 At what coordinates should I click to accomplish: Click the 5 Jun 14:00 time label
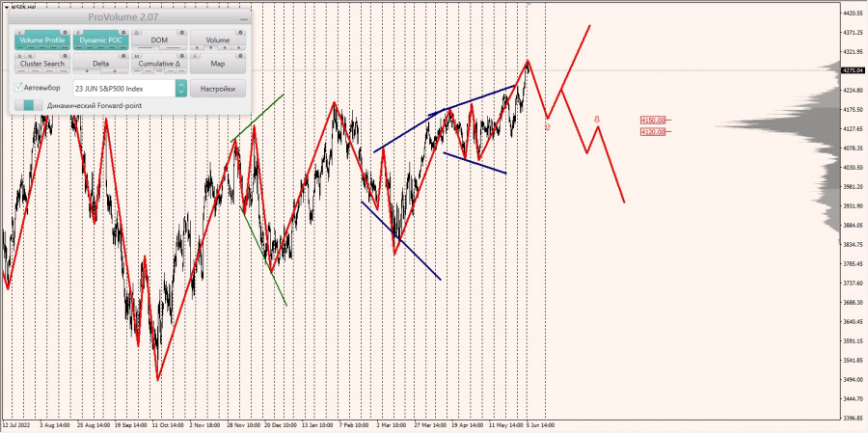(x=539, y=426)
